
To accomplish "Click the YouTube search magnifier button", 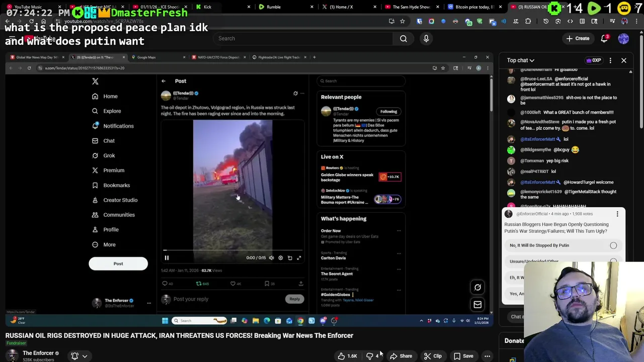I will [404, 38].
